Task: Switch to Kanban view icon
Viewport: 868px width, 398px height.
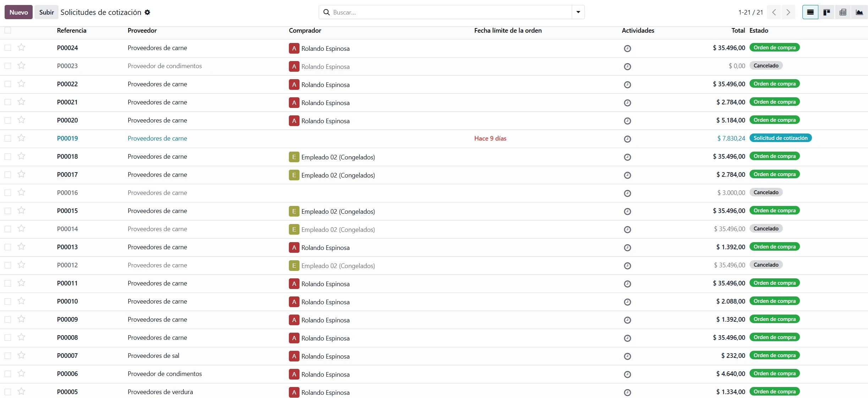Action: [826, 12]
